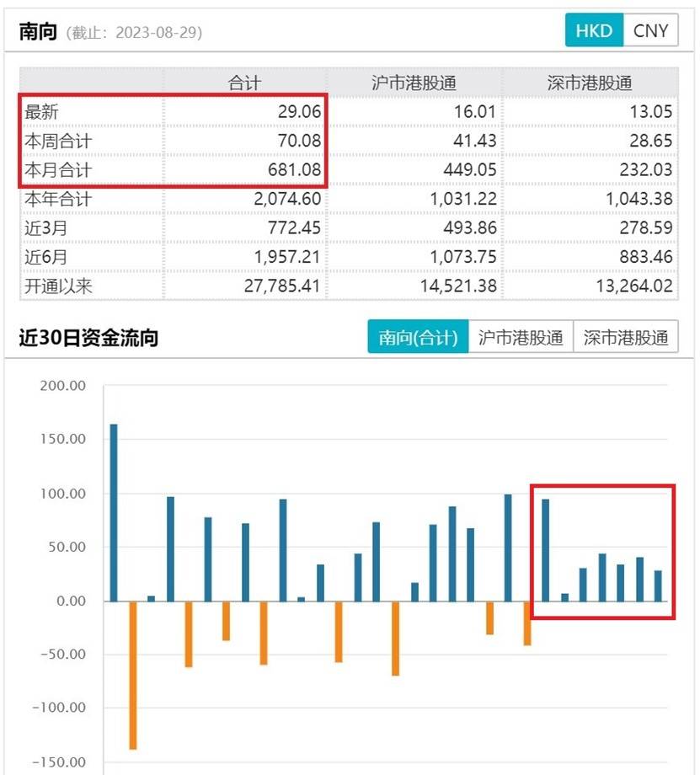Switch currency to CNY
The height and width of the screenshot is (775, 700).
(650, 30)
